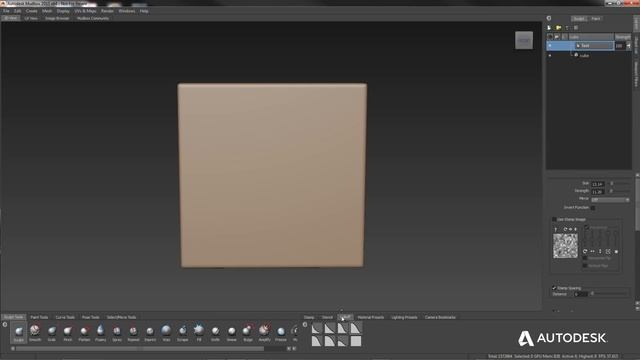Screen dimensions: 640x360
Task: Select the Bulge brush tool
Action: coord(248,332)
